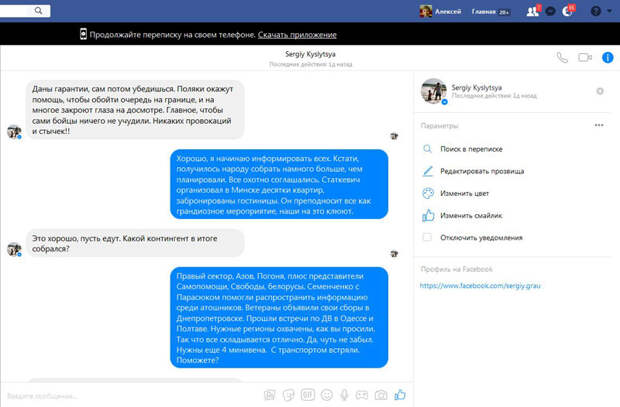The width and height of the screenshot is (620, 407).
Task: Click the search magnifier icon in Параметры
Action: click(427, 149)
